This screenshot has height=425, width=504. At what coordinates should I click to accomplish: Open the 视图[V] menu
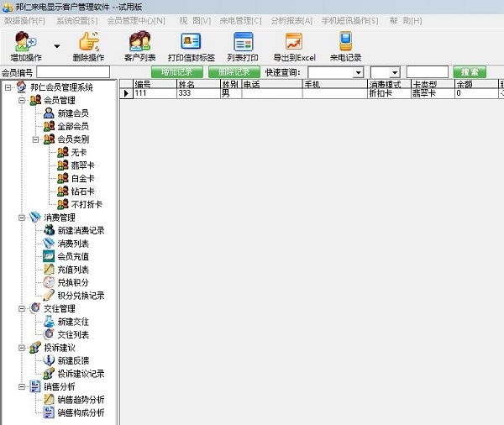click(195, 21)
